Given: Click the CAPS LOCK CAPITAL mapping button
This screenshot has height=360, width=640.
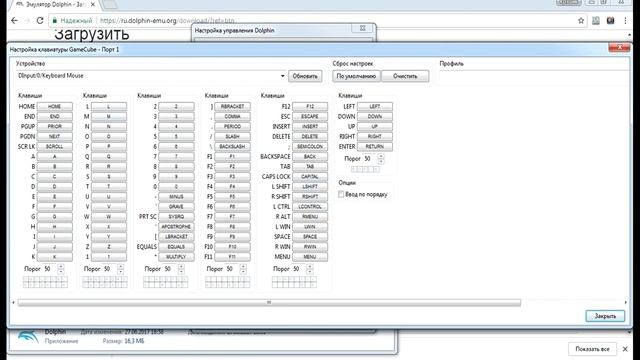Looking at the screenshot, I should click(310, 177).
